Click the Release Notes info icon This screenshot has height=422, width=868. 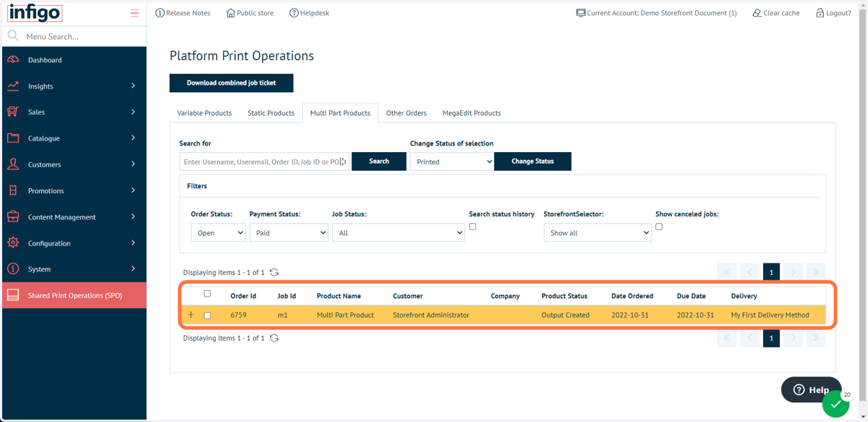click(160, 13)
